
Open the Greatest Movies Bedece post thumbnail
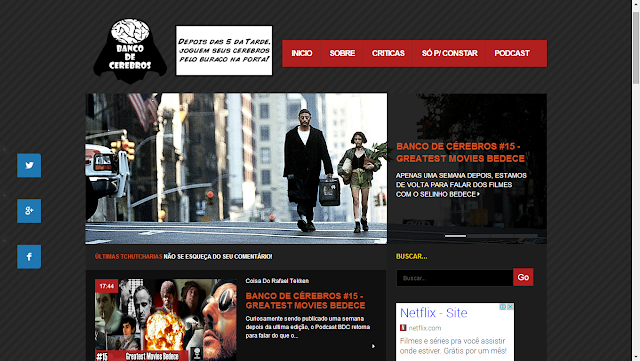point(166,320)
